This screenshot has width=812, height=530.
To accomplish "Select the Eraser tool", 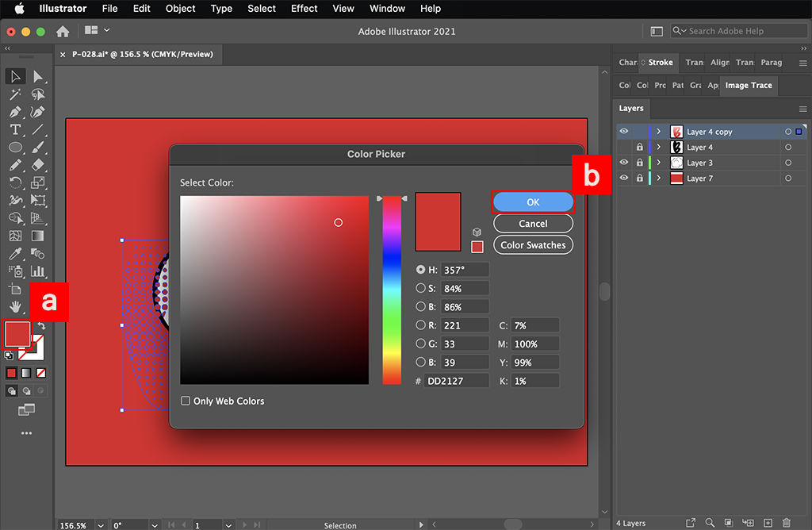I will point(38,165).
